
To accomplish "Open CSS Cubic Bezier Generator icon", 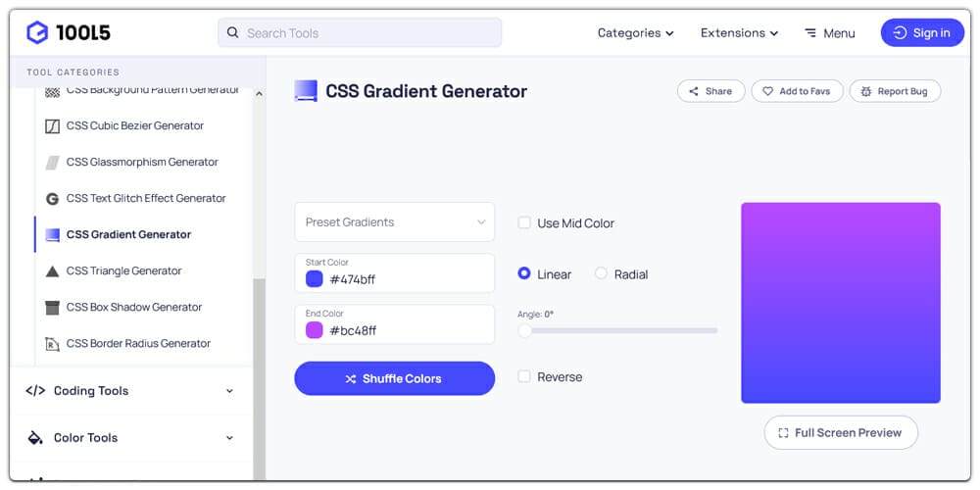I will (x=53, y=126).
